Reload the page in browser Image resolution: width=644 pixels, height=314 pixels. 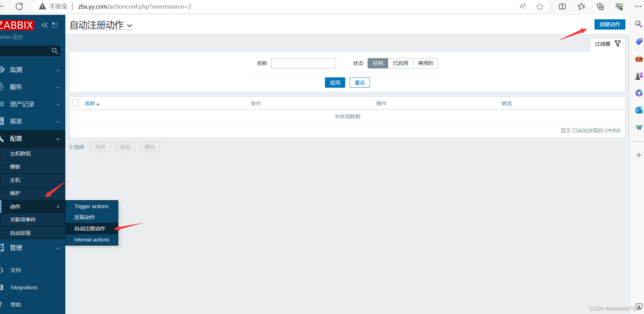click(x=20, y=7)
